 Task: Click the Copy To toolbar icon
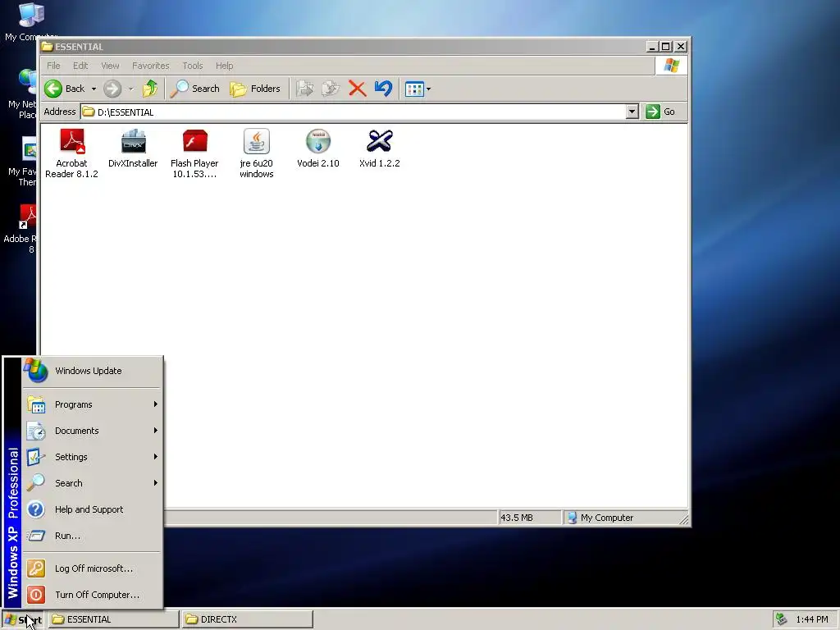coord(331,89)
